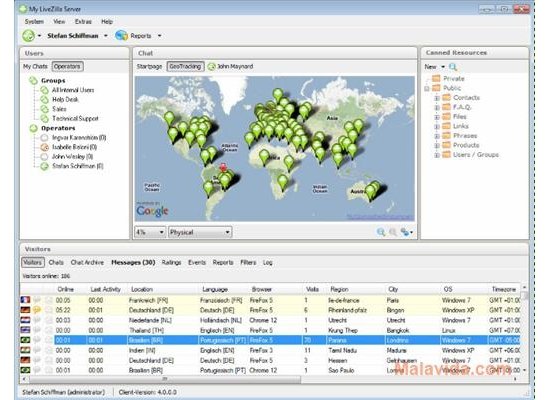Click the red visitor marker on the map

click(x=223, y=168)
